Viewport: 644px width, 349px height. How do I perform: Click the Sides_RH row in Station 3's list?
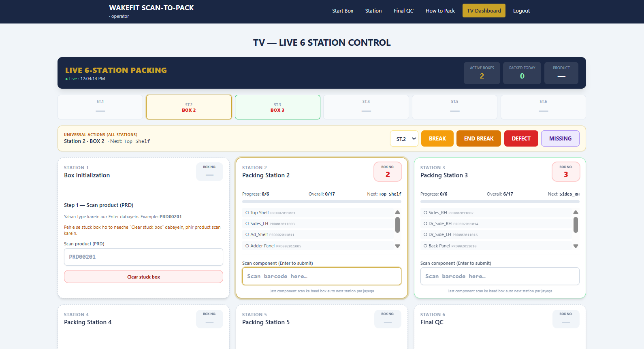[x=496, y=213]
